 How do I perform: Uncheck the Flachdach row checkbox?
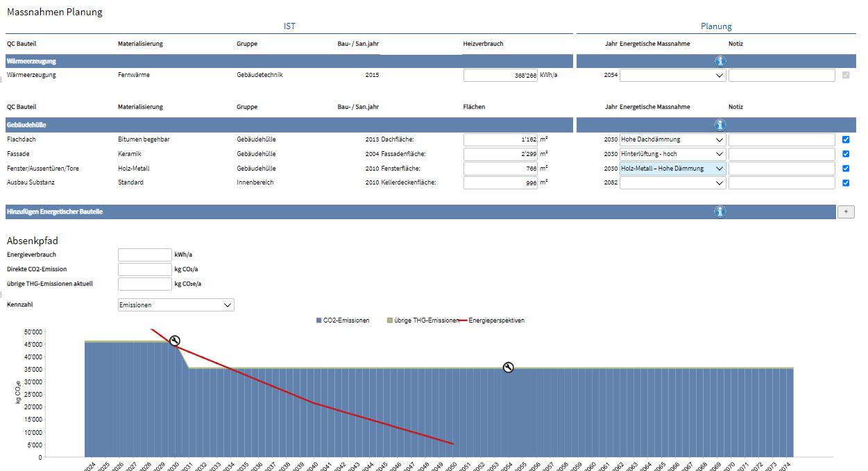point(845,139)
